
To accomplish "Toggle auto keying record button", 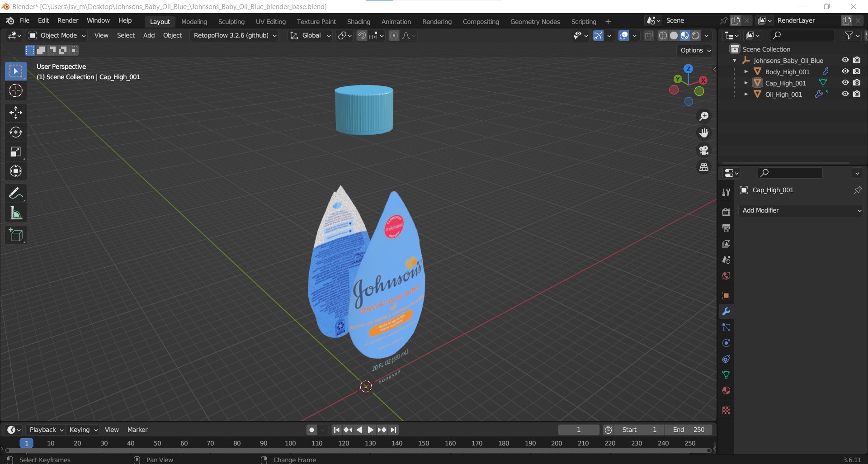I will pos(311,430).
